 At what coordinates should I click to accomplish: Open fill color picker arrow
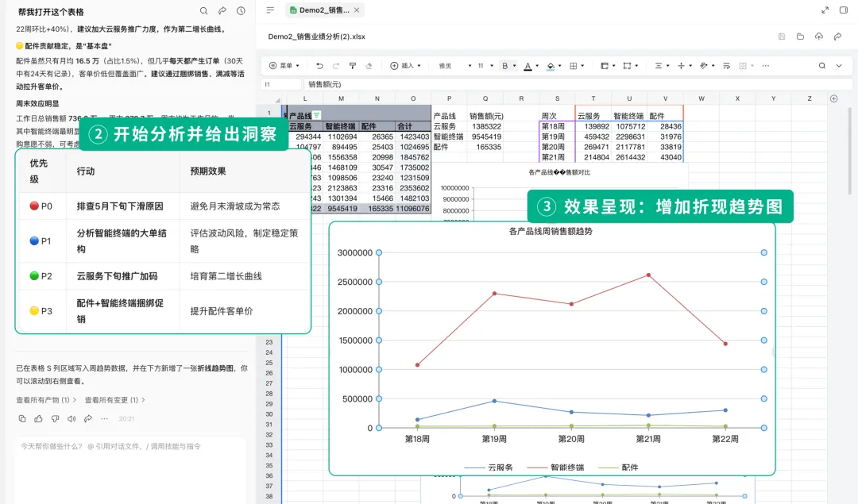pos(560,66)
